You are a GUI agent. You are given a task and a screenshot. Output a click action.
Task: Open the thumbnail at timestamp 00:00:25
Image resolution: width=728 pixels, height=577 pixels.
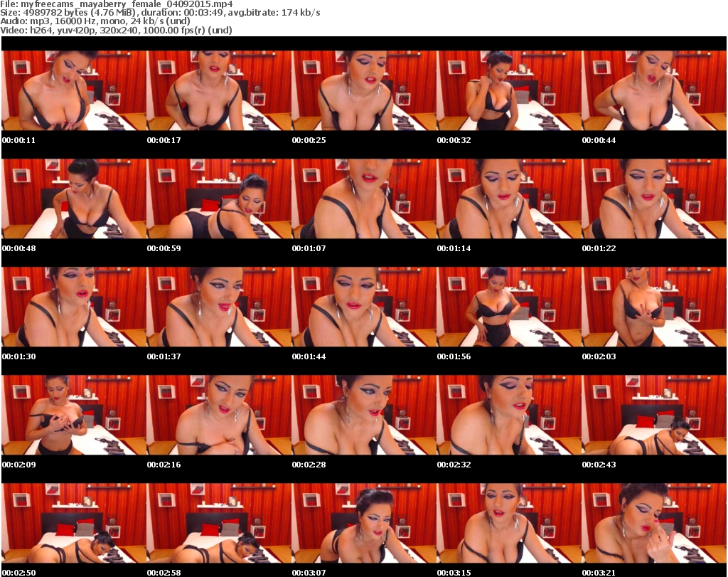pos(364,90)
